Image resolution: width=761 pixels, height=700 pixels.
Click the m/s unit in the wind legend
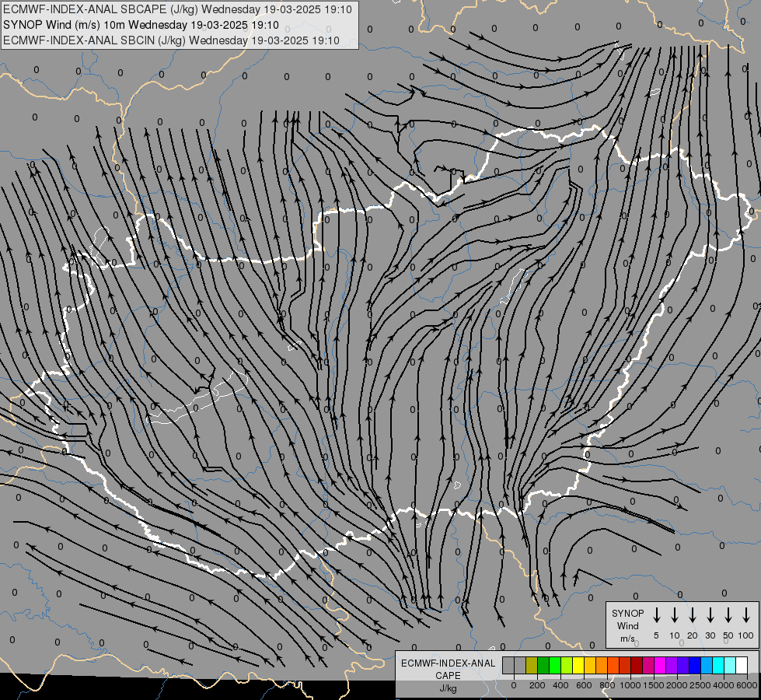[x=627, y=639]
